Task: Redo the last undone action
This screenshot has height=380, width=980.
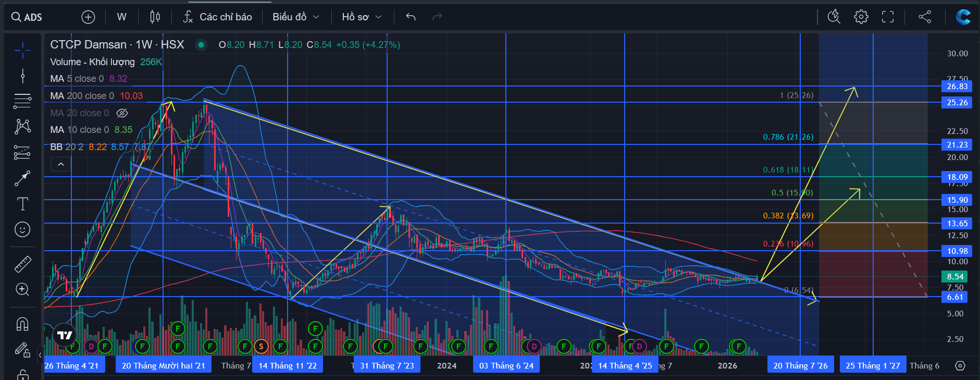Action: tap(437, 17)
